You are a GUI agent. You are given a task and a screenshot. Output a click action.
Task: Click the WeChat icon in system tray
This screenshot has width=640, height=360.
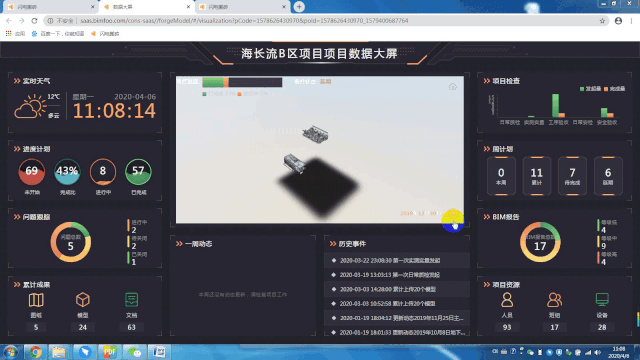[x=530, y=352]
